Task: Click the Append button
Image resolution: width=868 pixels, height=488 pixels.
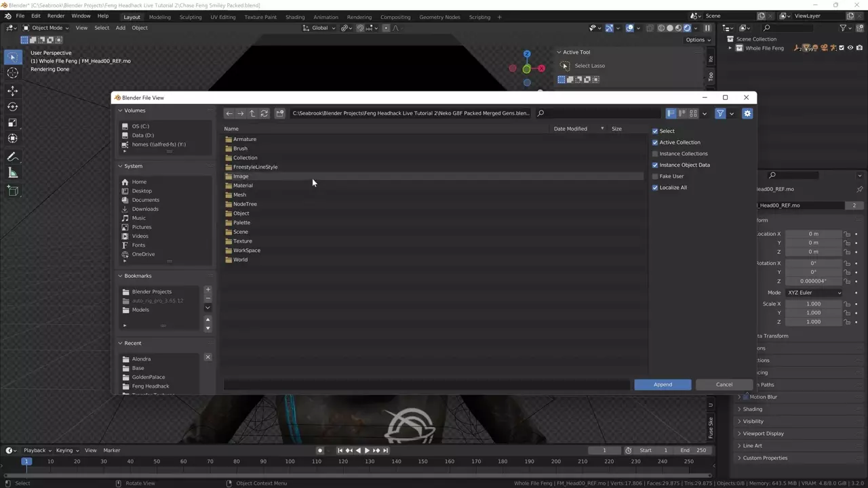Action: point(663,384)
